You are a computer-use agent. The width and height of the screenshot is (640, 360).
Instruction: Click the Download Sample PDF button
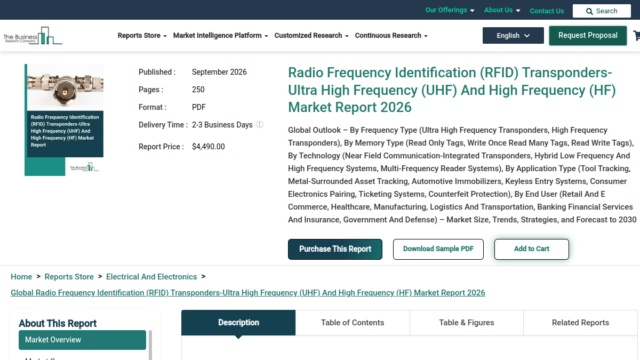coord(438,249)
